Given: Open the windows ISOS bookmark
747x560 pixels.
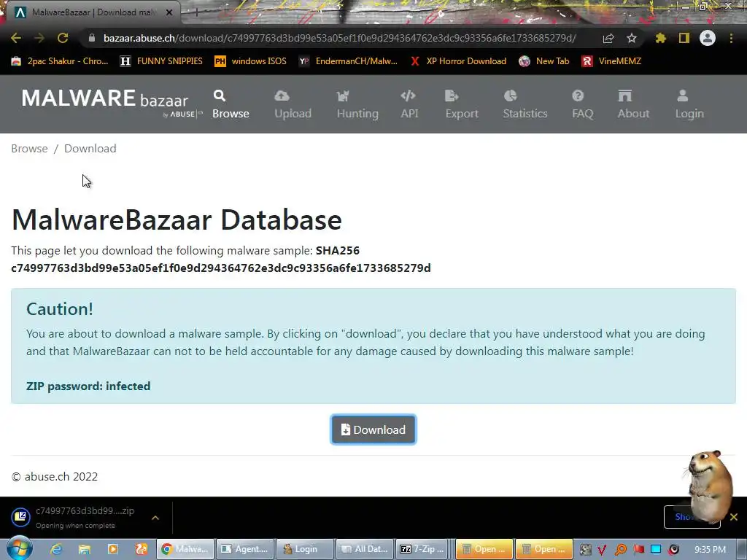Looking at the screenshot, I should (x=251, y=61).
